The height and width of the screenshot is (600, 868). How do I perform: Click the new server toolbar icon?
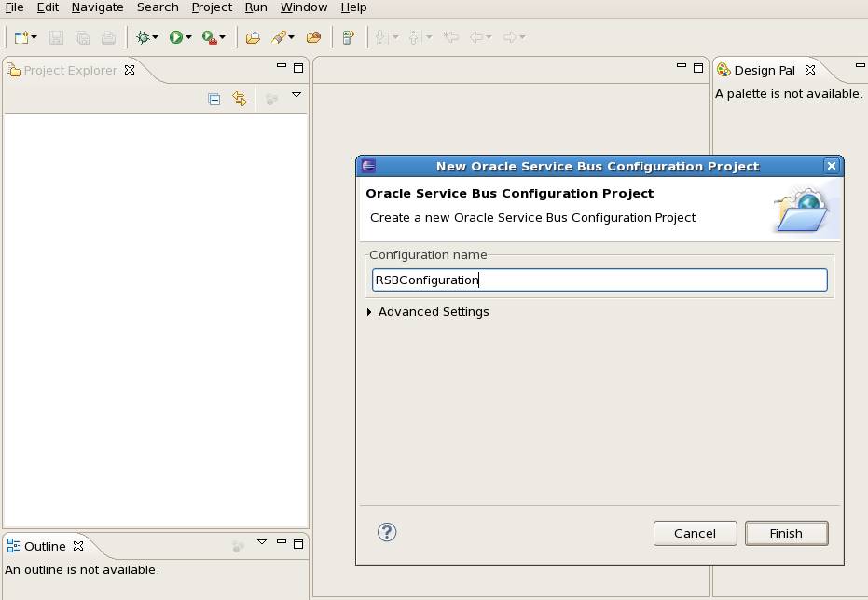pos(348,37)
